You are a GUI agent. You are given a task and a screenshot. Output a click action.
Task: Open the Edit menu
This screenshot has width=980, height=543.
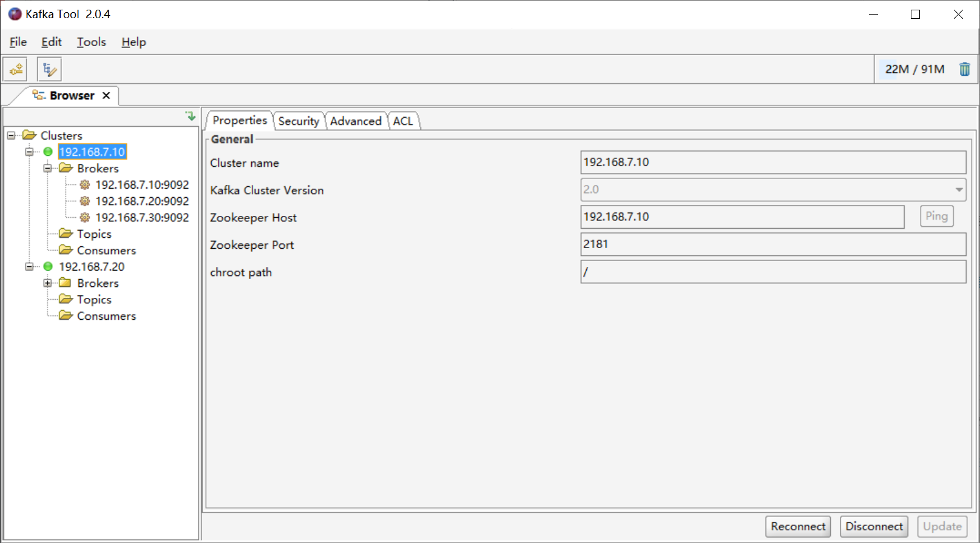(52, 42)
